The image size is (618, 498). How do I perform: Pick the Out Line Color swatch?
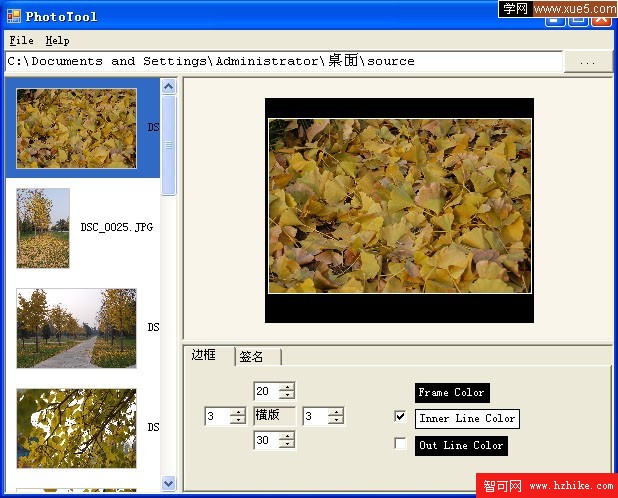(461, 446)
